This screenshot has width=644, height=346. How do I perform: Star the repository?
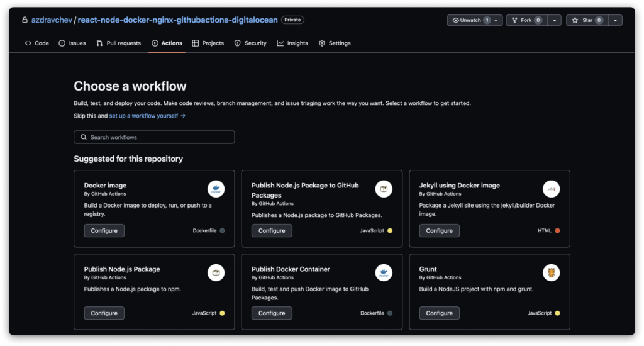(587, 20)
